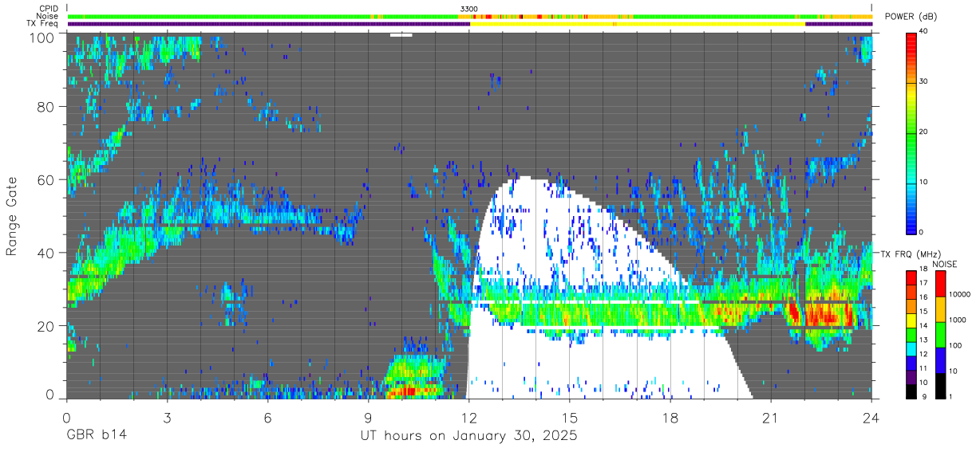Click the x-axis tick label '21'
The image size is (980, 452).
[771, 419]
